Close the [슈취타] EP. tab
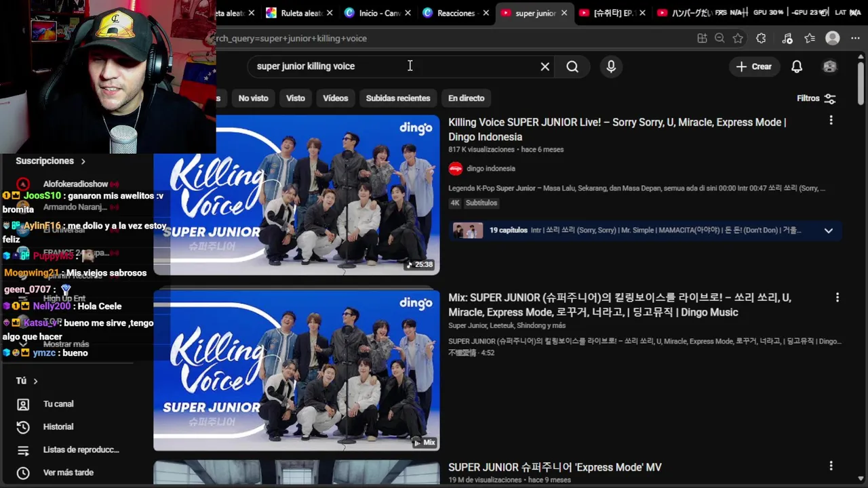The width and height of the screenshot is (868, 488). pos(642,13)
